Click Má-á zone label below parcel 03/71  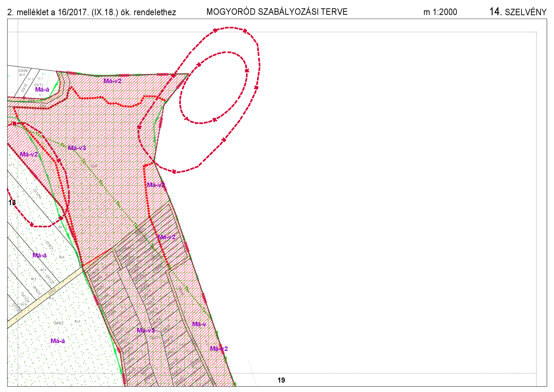(x=42, y=90)
